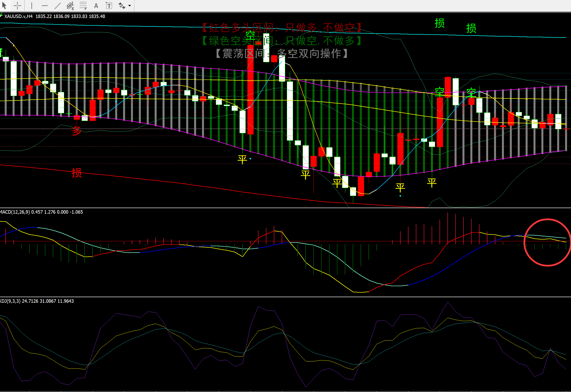This screenshot has height=392, width=571.
Task: Click the MACD(12,26,9) indicator label
Action: coord(15,212)
